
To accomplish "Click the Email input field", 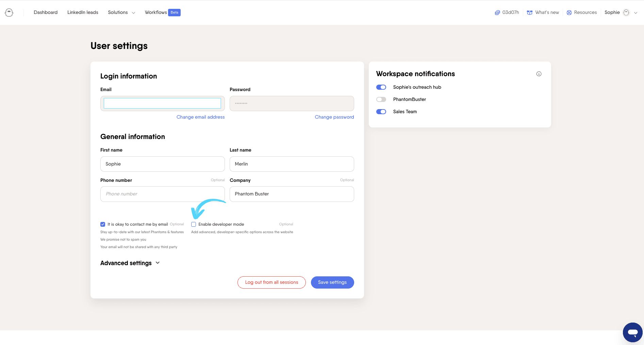I will (x=163, y=103).
